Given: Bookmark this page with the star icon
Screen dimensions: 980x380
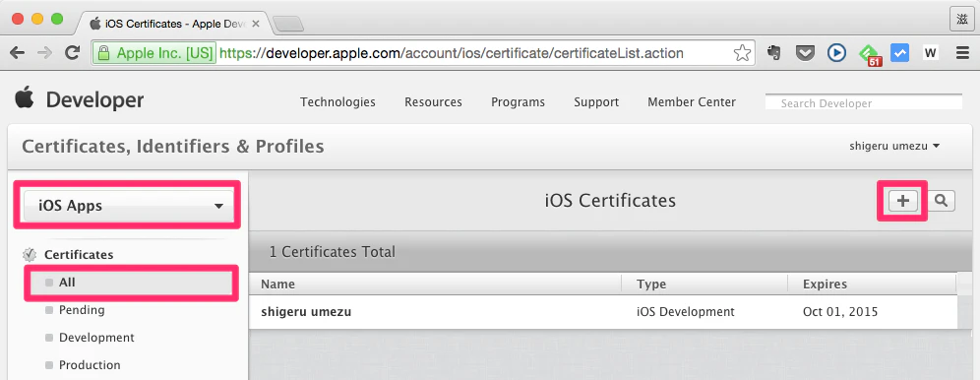Looking at the screenshot, I should [742, 53].
